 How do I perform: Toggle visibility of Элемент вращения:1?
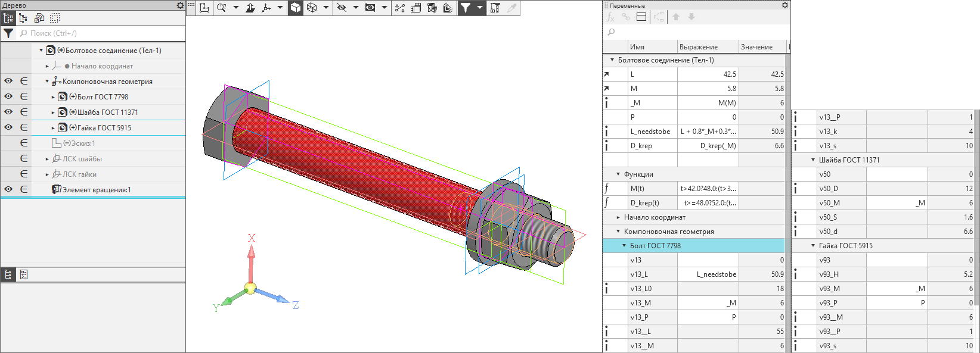tap(8, 189)
